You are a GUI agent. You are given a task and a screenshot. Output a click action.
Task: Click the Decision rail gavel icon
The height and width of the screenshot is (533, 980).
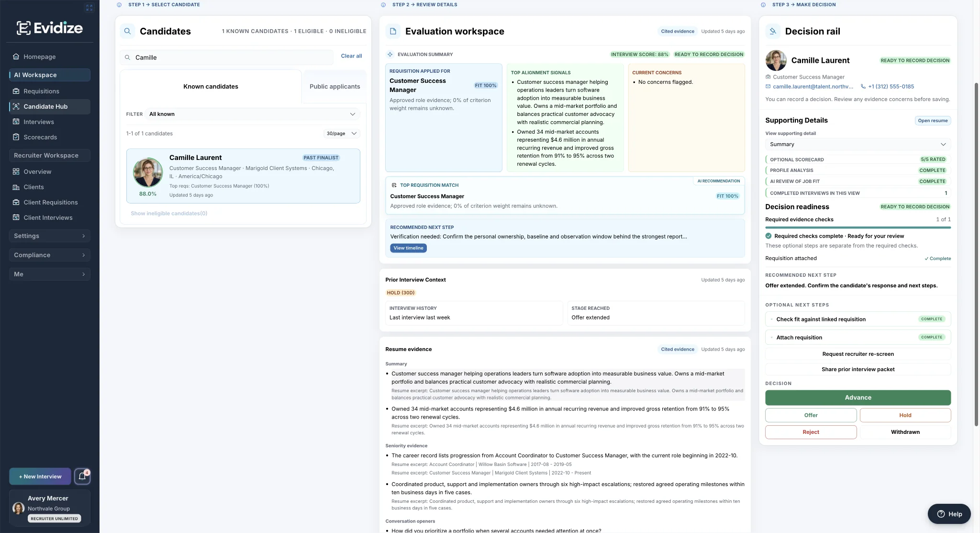pos(773,31)
